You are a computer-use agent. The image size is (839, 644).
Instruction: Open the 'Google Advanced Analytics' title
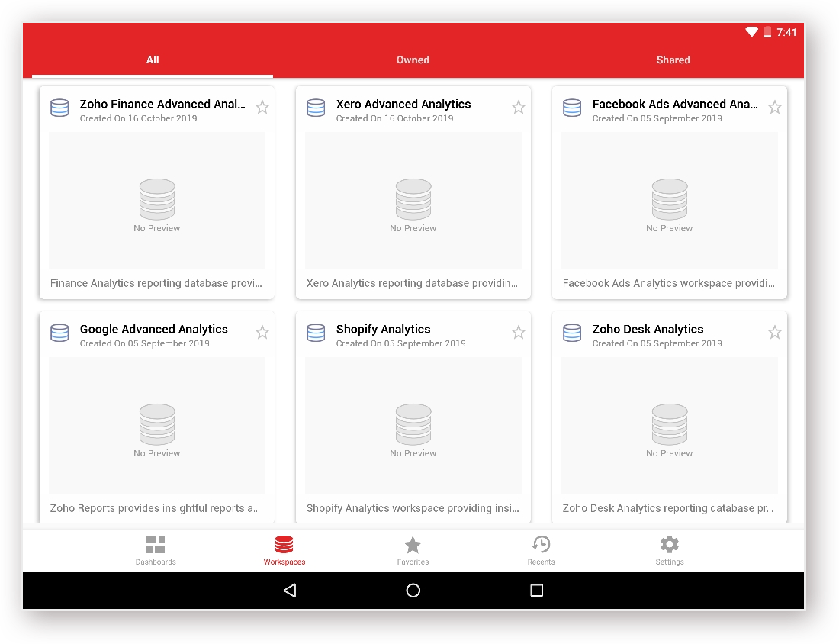153,329
